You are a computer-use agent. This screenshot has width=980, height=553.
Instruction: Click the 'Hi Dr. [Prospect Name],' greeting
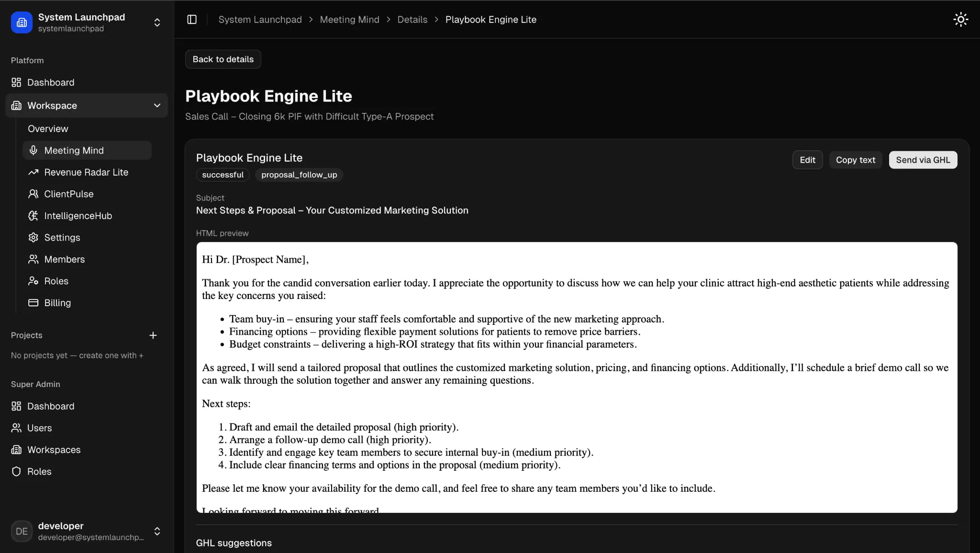(255, 260)
